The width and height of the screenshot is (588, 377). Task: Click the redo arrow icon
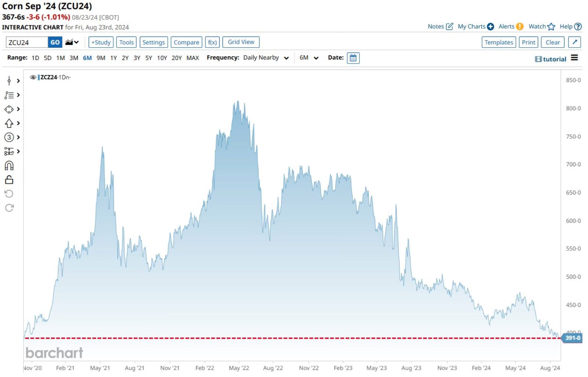[x=9, y=208]
